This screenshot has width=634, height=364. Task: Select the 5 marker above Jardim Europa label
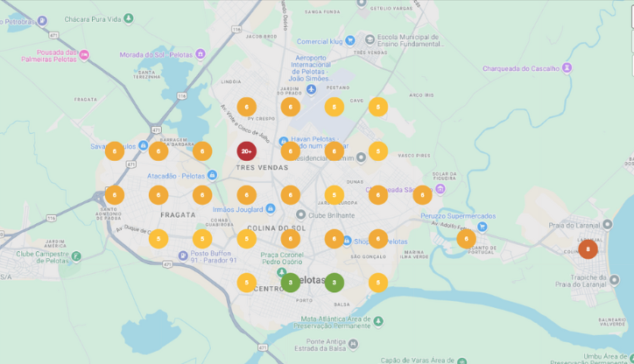334,195
